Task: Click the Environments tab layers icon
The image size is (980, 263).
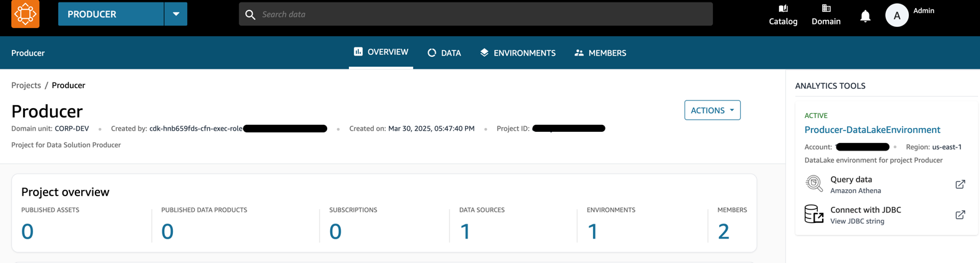Action: (484, 53)
